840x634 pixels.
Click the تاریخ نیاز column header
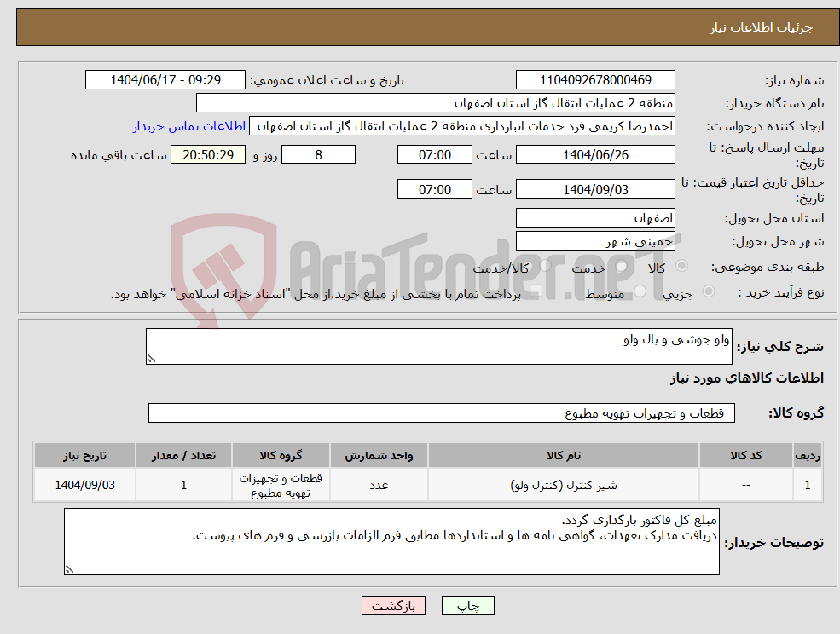pos(84,455)
